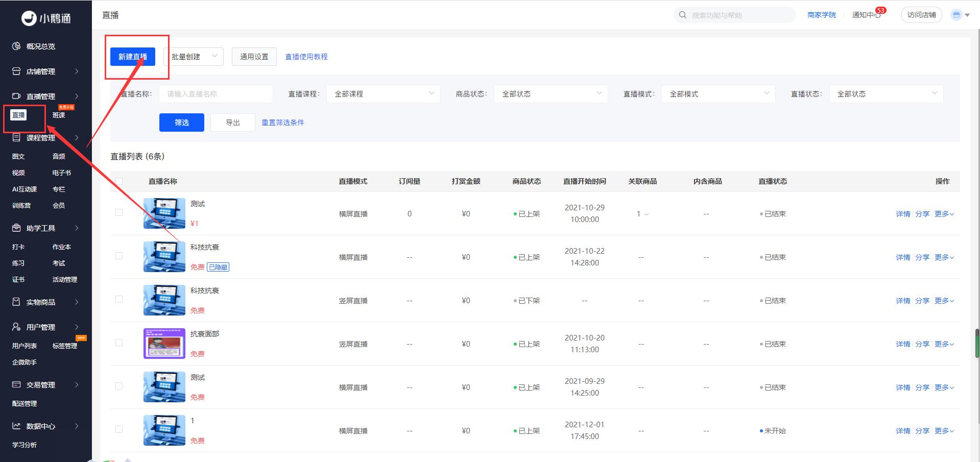Screen dimensions: 980x462
Task: Toggle the select-all checkbox in table header
Action: [x=119, y=181]
